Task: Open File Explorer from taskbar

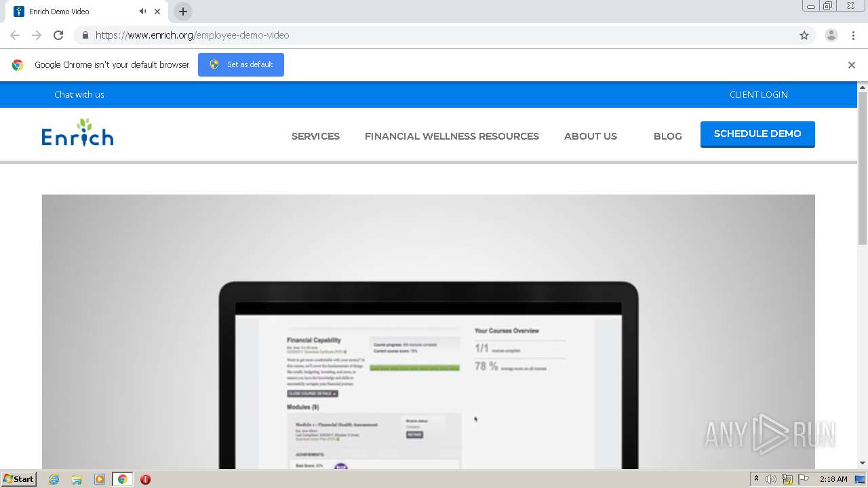Action: (77, 479)
